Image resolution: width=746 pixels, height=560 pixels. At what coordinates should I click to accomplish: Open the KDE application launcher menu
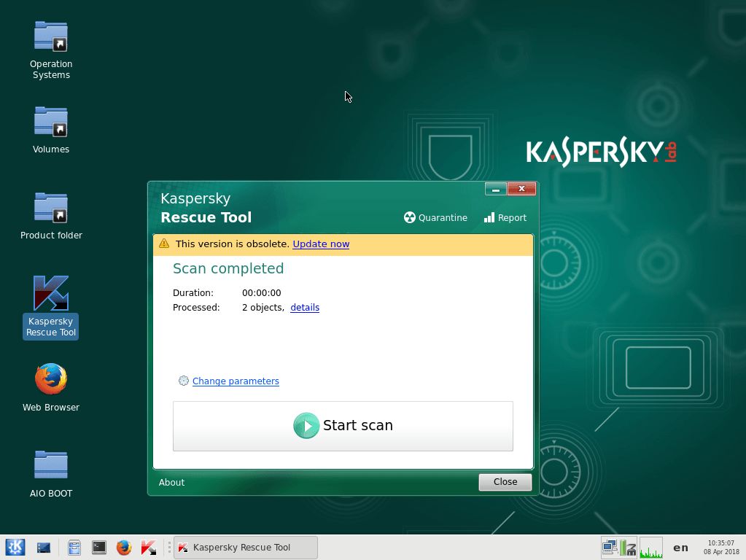point(15,547)
